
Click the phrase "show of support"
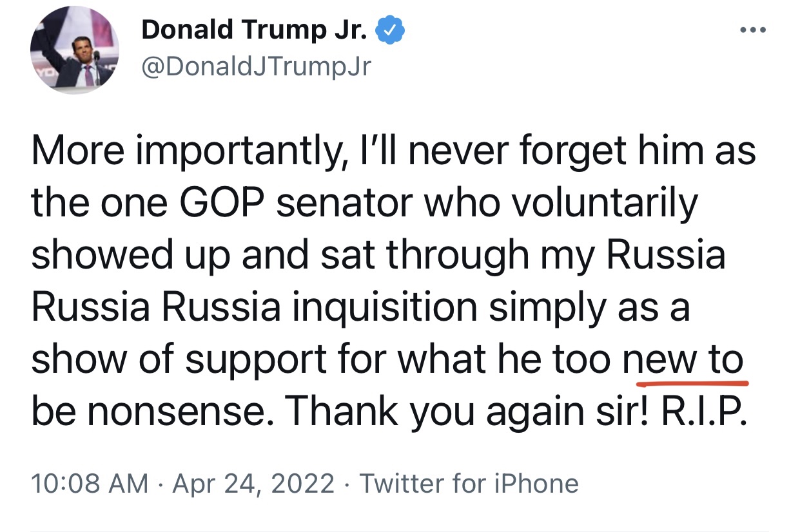pos(179,361)
